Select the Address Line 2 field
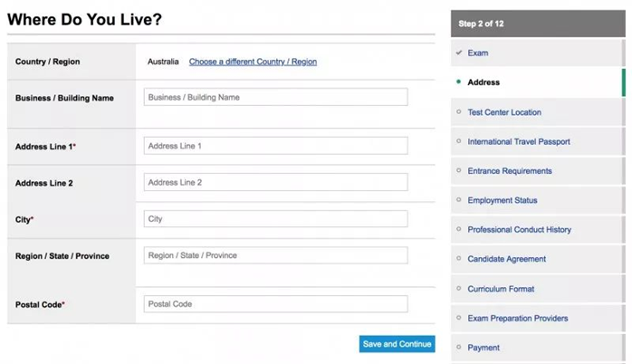This screenshot has width=632, height=364. tap(275, 182)
